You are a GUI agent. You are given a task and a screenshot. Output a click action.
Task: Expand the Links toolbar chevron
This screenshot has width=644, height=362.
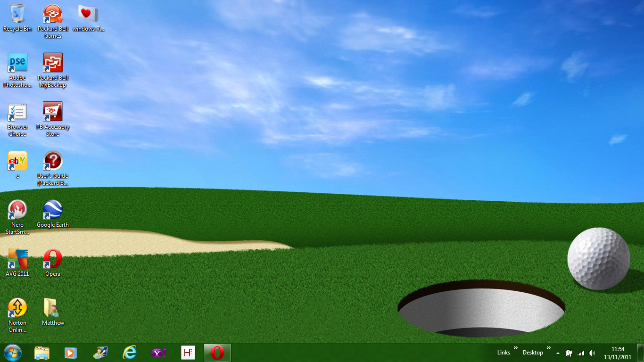tap(515, 348)
